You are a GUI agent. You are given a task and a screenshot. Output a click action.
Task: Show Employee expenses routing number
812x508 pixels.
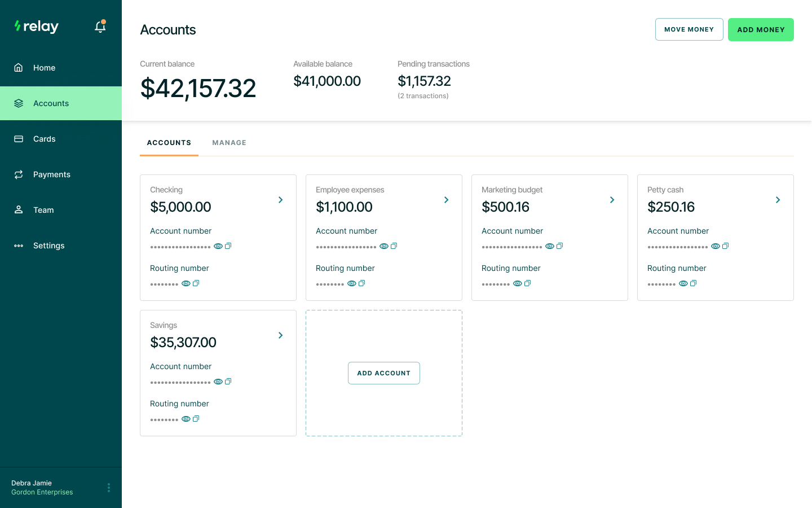point(352,283)
